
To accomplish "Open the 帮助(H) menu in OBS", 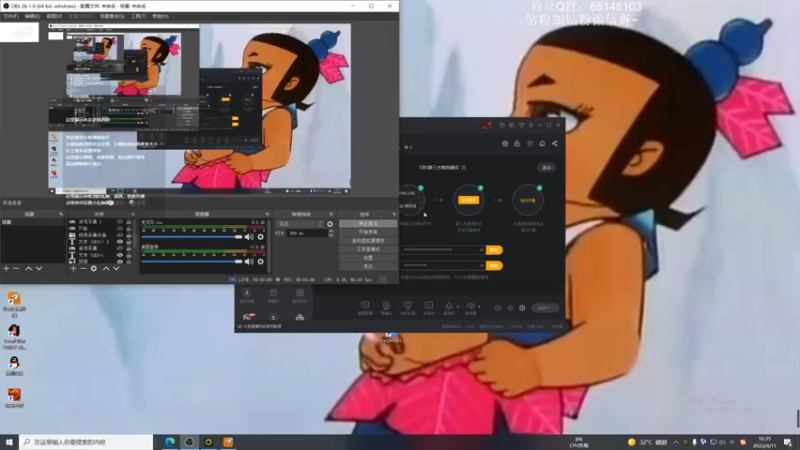I will coord(160,16).
